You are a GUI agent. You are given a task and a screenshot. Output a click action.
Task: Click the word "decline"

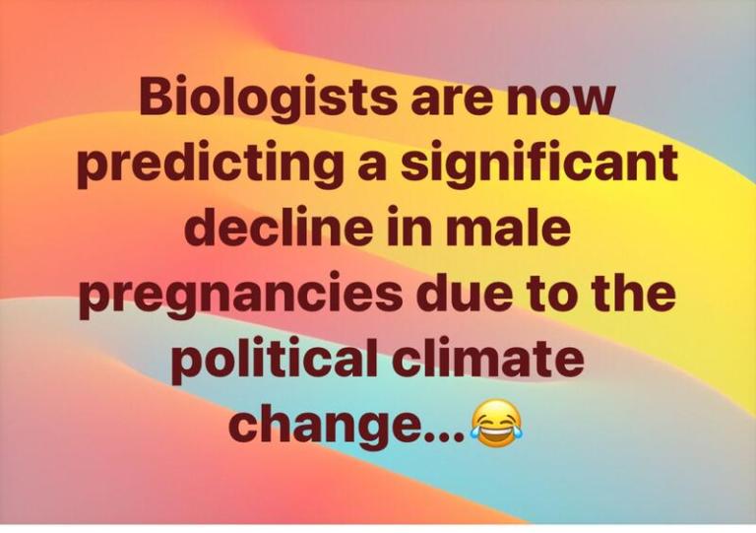point(276,227)
